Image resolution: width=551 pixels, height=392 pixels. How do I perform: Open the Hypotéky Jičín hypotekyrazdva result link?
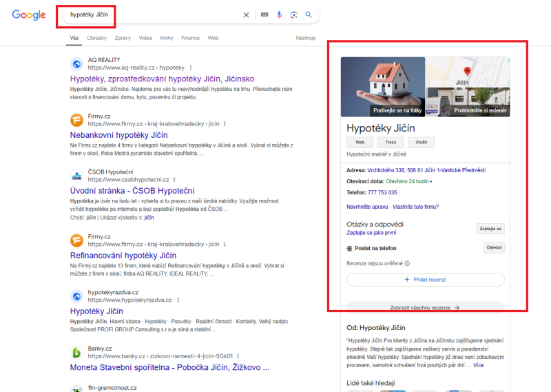[x=96, y=311]
